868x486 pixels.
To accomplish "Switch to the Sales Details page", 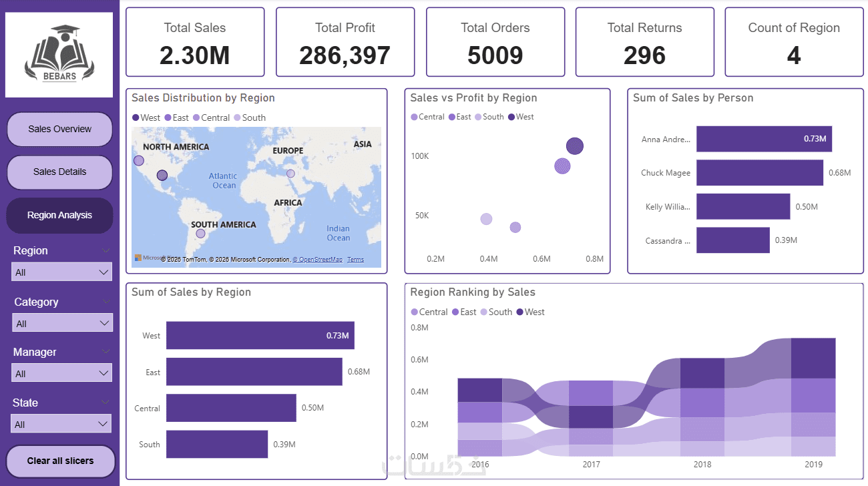I will 59,172.
